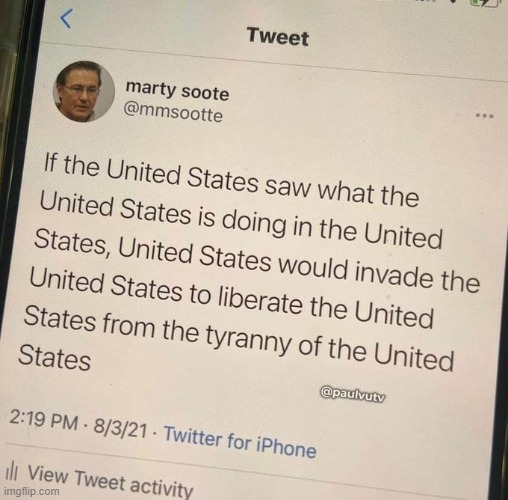Tap the 2:19 PM timestamp
Screen dimensions: 508x500
click(43, 420)
